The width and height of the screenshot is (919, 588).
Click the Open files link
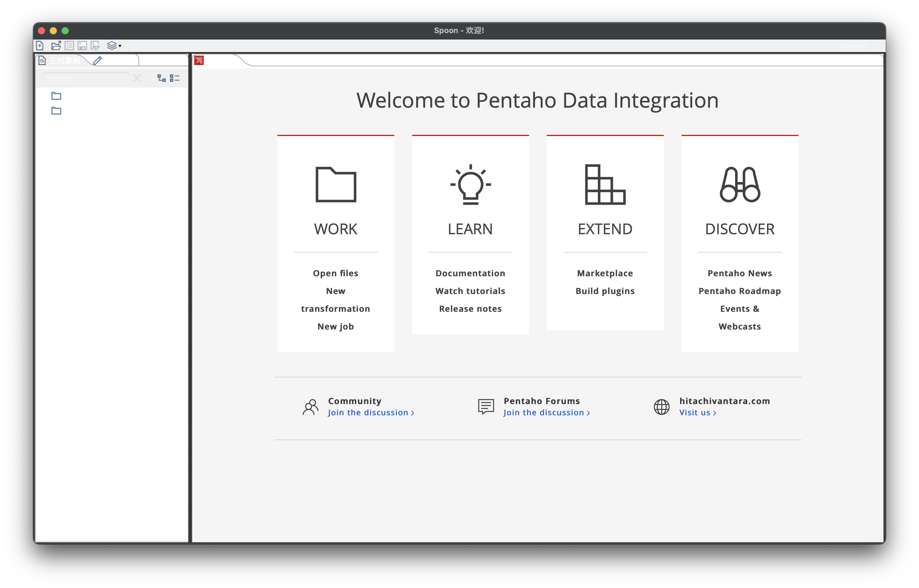(335, 273)
